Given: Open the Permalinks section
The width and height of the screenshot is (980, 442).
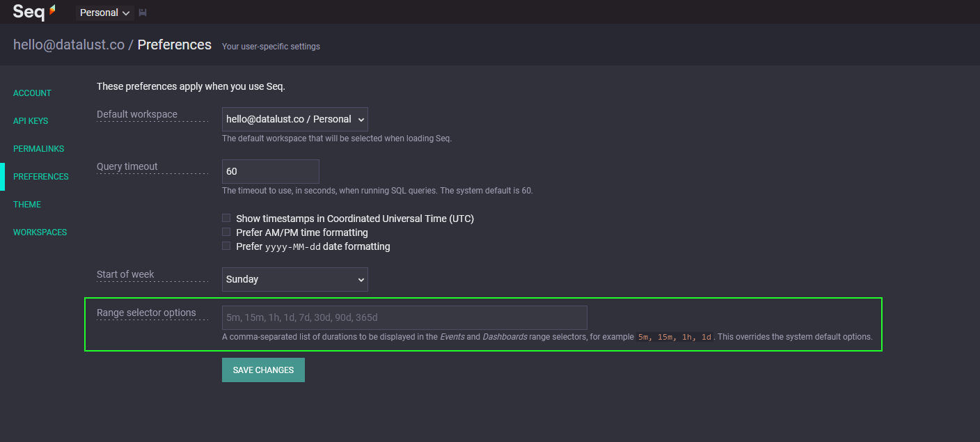Looking at the screenshot, I should pos(38,149).
